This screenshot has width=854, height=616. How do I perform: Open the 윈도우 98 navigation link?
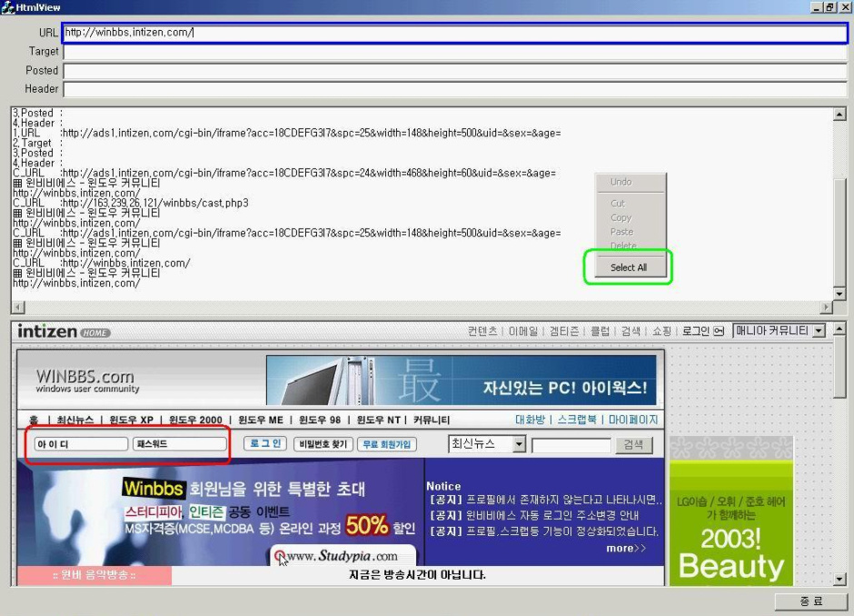[320, 420]
